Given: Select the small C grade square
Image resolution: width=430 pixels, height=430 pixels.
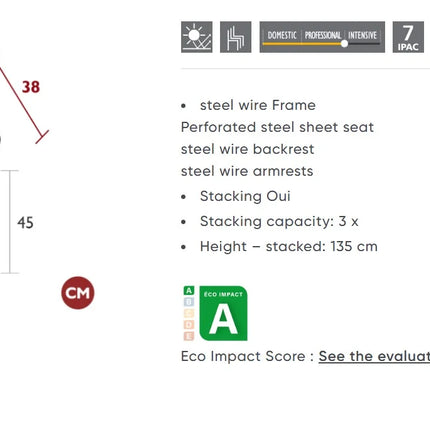Looking at the screenshot, I should 189,313.
